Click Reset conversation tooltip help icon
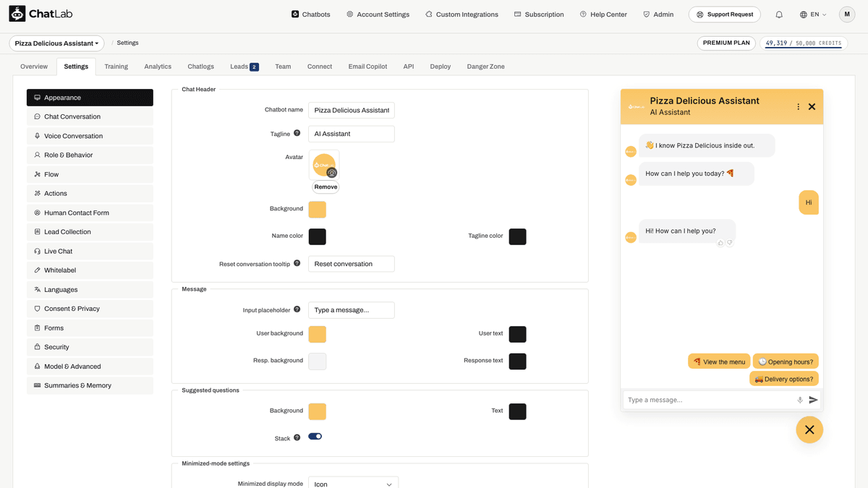 (297, 263)
